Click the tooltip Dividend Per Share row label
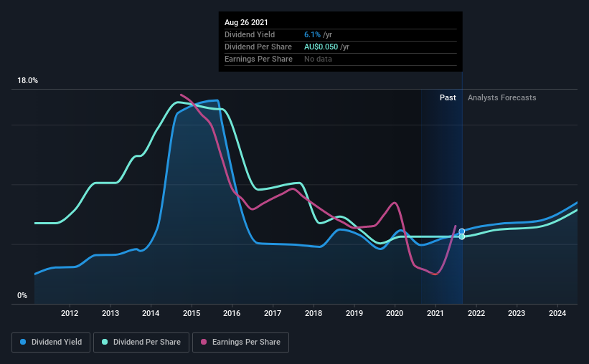Screen dimensions: 589x364 click(258, 47)
